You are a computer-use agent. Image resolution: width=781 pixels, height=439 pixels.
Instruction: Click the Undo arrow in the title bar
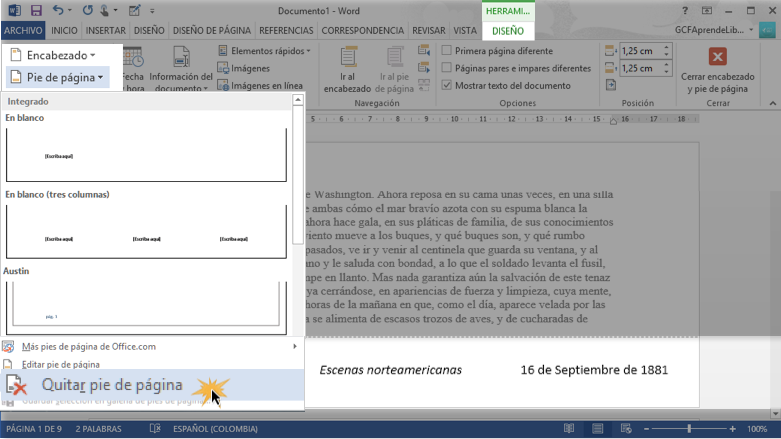[58, 11]
